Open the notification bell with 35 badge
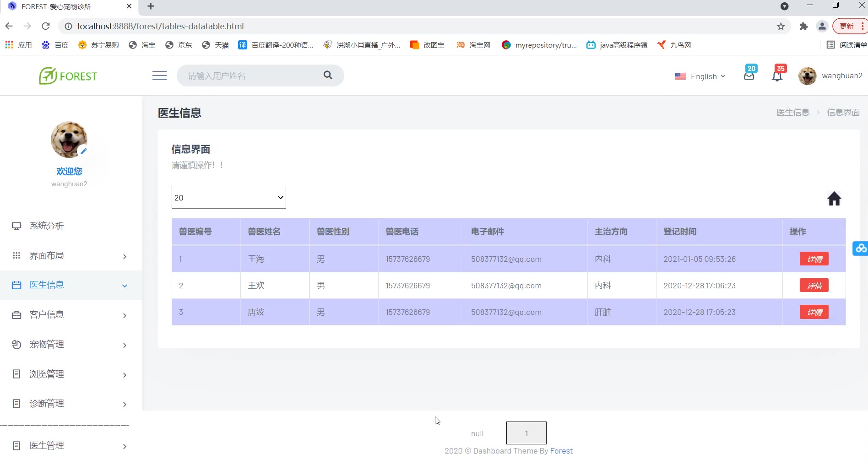 tap(777, 76)
